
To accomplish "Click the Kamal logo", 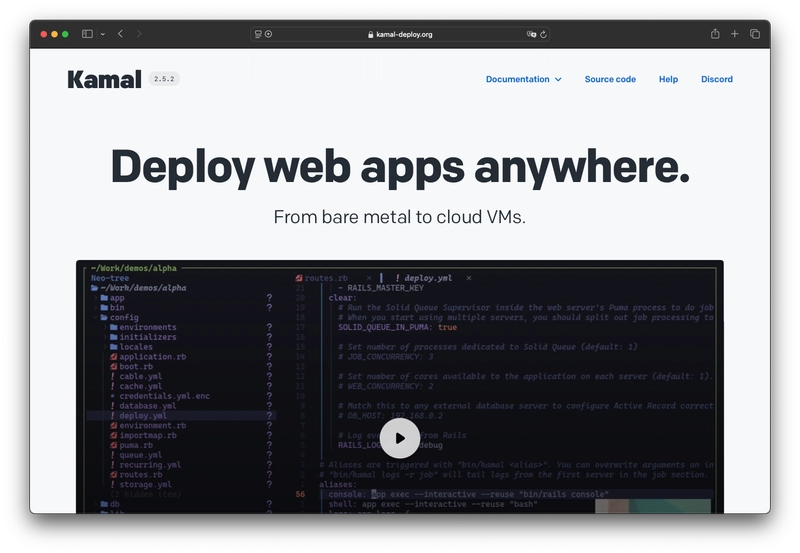I will (x=104, y=79).
